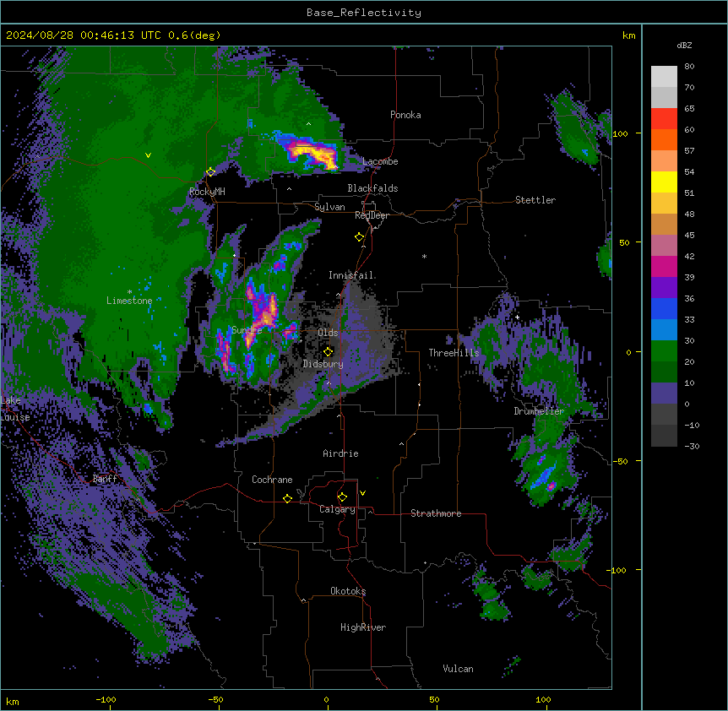This screenshot has height=711, width=728.
Task: Select the bright green 30-20 dBZ legend swatch
Action: (x=664, y=351)
